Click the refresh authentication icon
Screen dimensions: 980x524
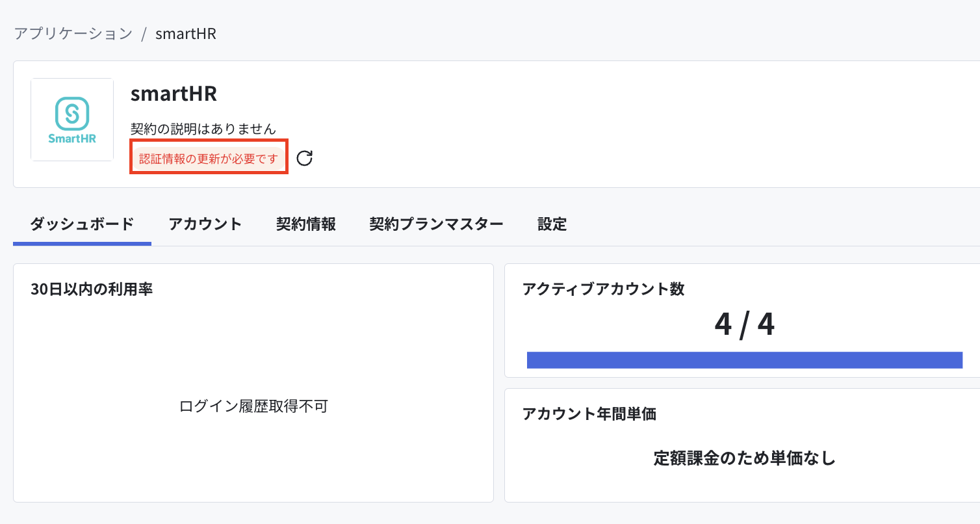pos(304,158)
